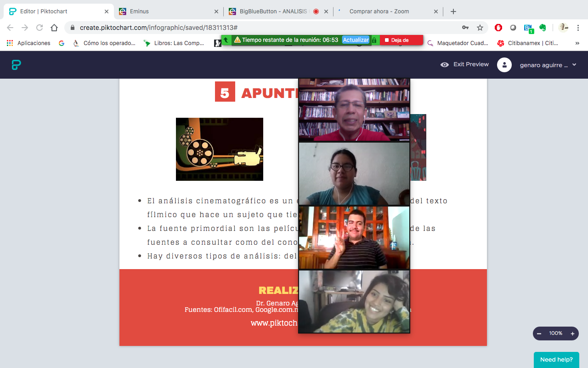588x368 pixels.
Task: Click the Need help? button
Action: pos(556,360)
